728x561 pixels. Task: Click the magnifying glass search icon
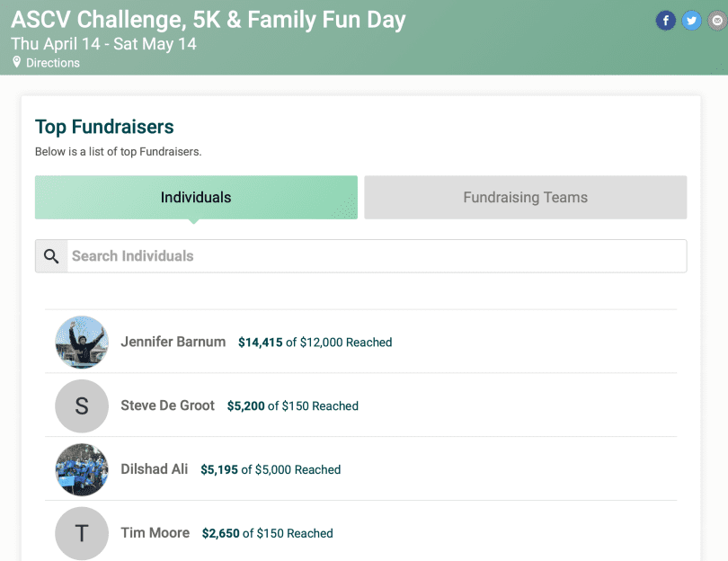51,256
